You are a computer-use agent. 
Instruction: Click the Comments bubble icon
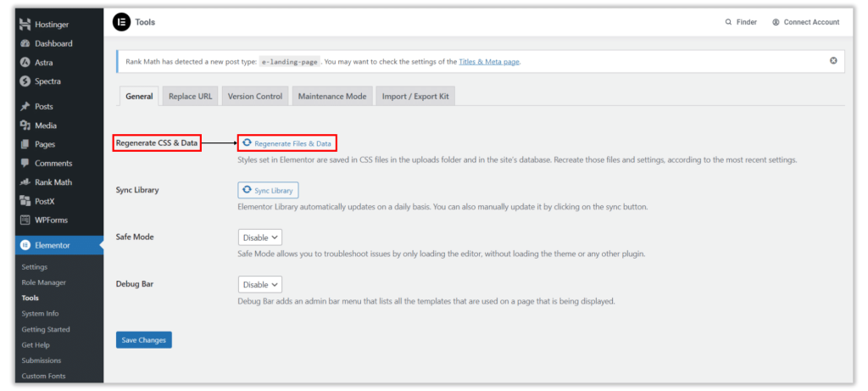click(x=25, y=164)
